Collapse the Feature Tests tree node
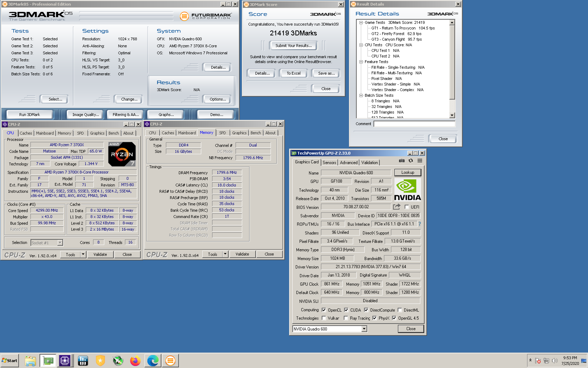Image resolution: width=588 pixels, height=368 pixels. click(361, 62)
